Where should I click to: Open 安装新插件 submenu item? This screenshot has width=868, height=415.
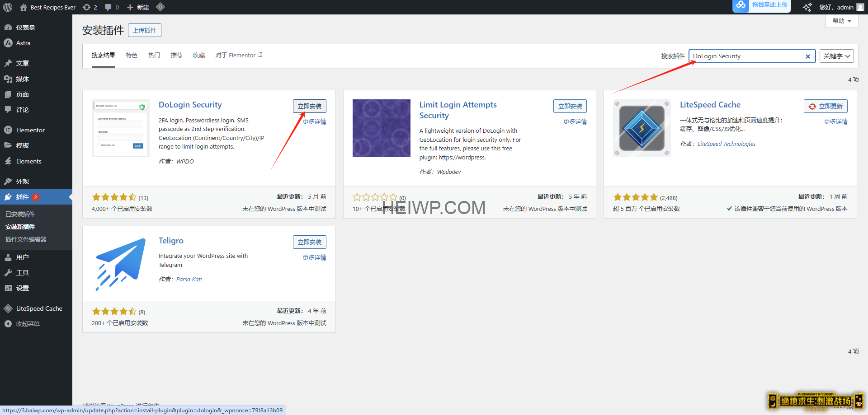pyautogui.click(x=20, y=227)
